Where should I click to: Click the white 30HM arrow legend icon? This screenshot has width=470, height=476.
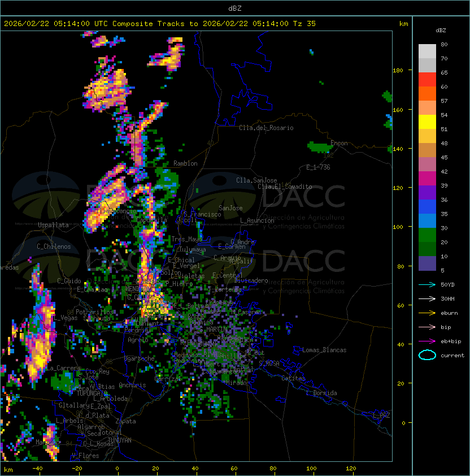[427, 298]
